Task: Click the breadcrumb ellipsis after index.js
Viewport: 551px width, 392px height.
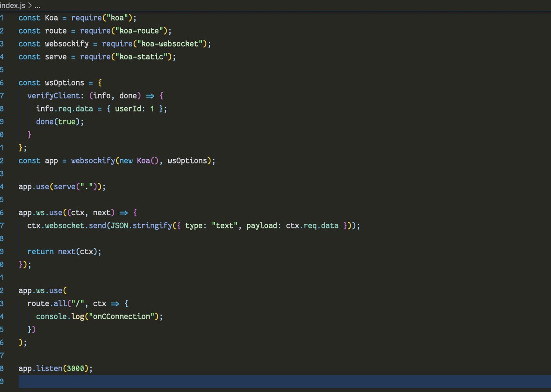Action: click(37, 6)
